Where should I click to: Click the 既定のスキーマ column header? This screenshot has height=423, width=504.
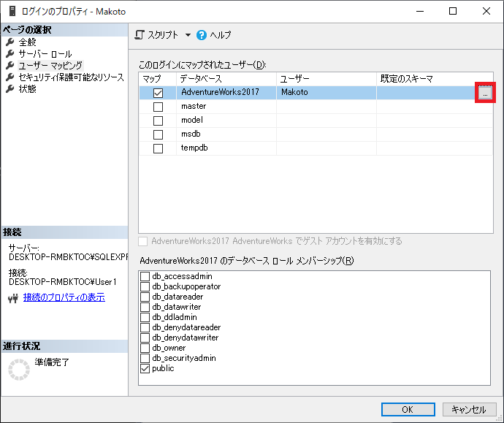coord(435,79)
